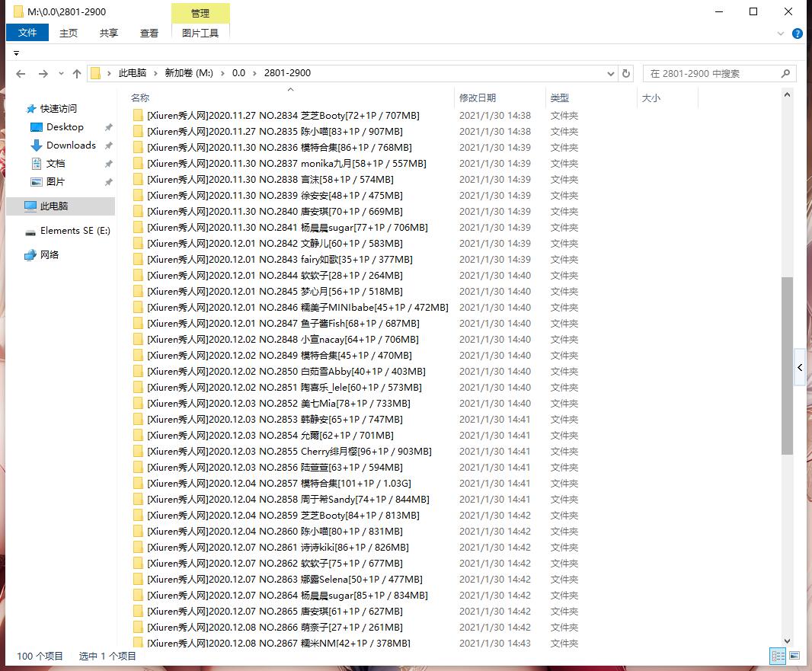Click the scrollbar down arrow
This screenshot has width=812, height=671.
[x=787, y=641]
